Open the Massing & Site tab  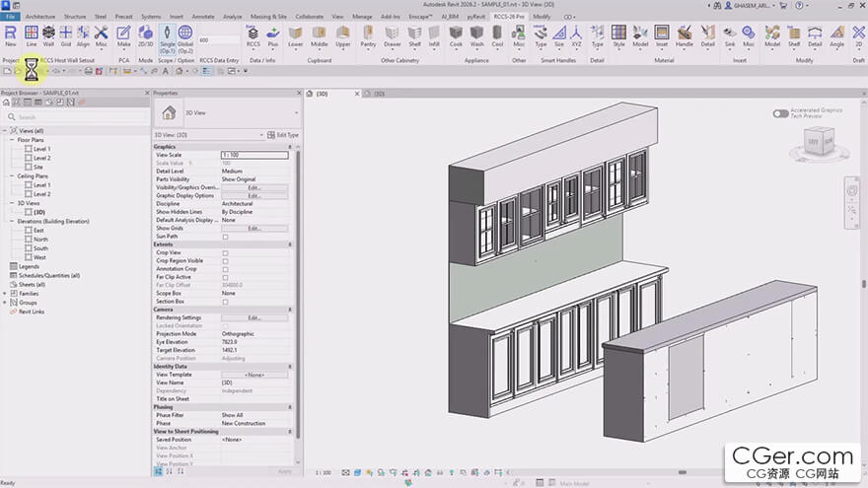point(268,17)
